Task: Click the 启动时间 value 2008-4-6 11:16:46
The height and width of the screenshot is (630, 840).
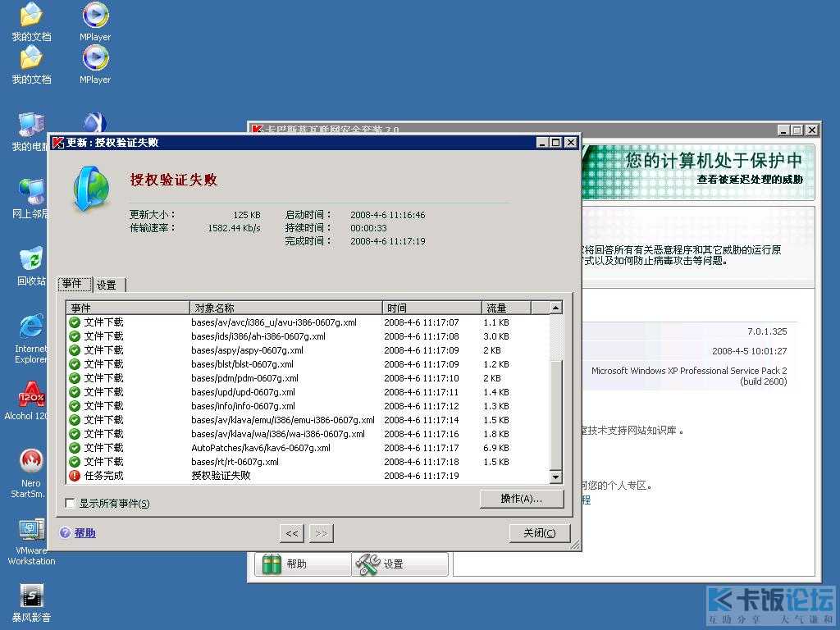Action: pyautogui.click(x=388, y=215)
